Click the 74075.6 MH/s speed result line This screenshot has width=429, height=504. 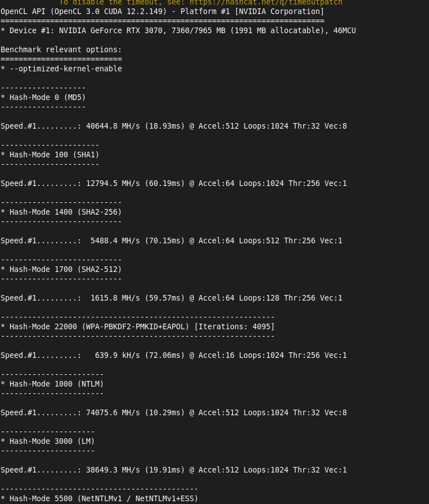pos(173,412)
